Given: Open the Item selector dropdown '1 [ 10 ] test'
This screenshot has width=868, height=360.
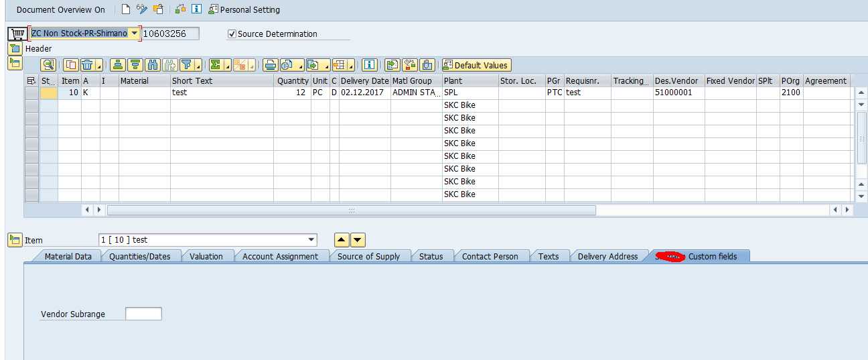Looking at the screenshot, I should (311, 239).
